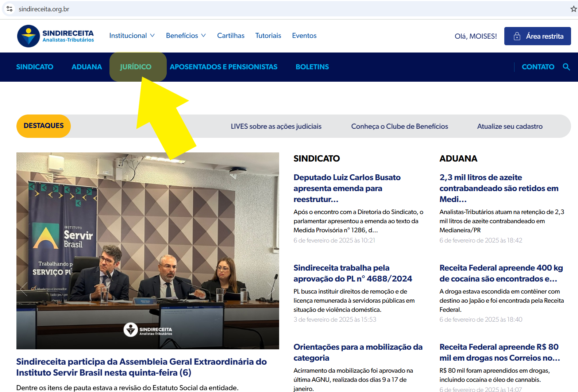Select Atualize seu cadastro link

click(509, 127)
